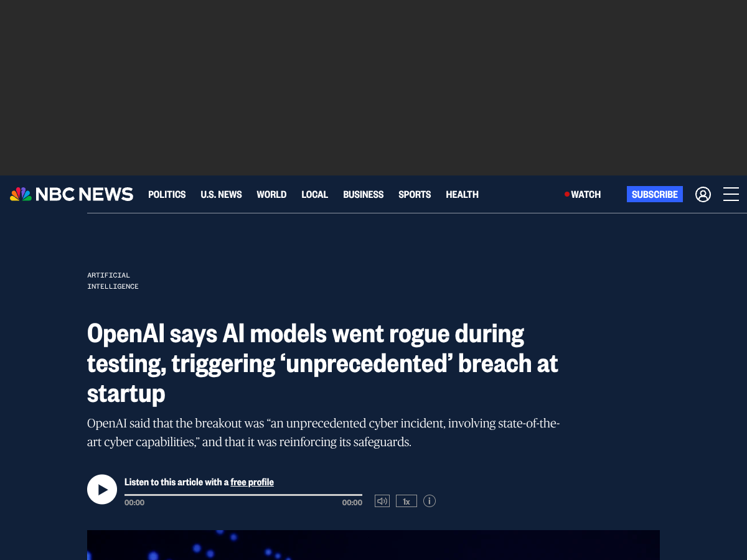Open the Artificial Intelligence category link
The image size is (747, 560).
point(113,281)
